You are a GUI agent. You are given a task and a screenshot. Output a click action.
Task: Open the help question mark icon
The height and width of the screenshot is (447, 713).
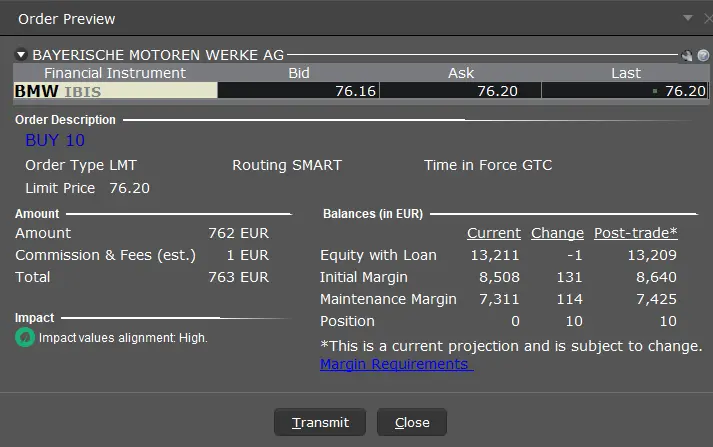tap(703, 55)
